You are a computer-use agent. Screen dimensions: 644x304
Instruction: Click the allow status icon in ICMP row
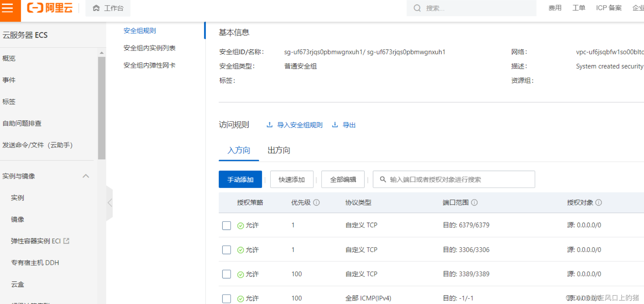(x=240, y=299)
